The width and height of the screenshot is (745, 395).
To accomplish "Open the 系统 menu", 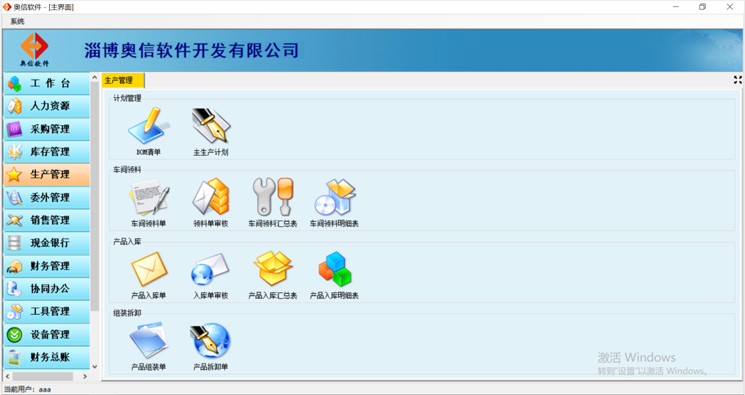I will 17,21.
